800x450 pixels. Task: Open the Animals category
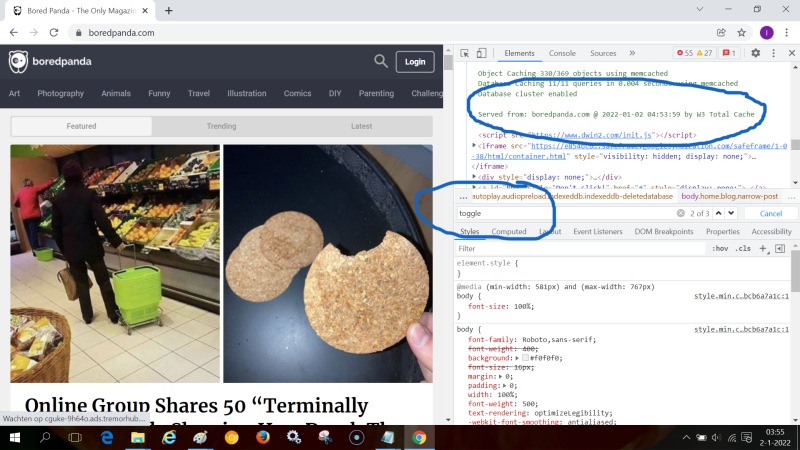(x=116, y=93)
